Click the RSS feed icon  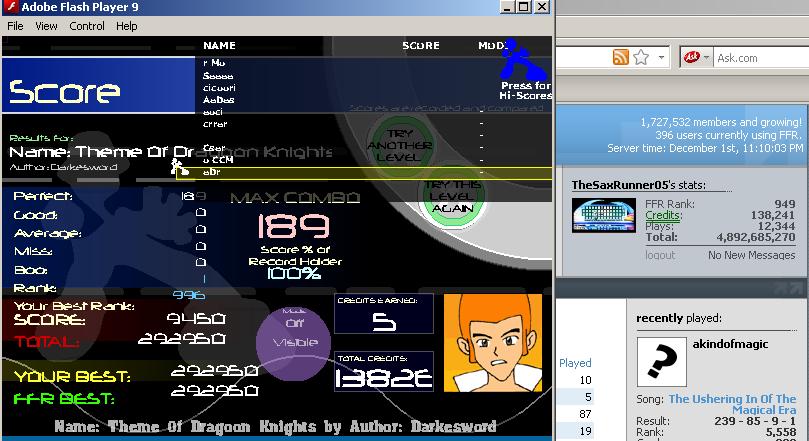pos(621,57)
